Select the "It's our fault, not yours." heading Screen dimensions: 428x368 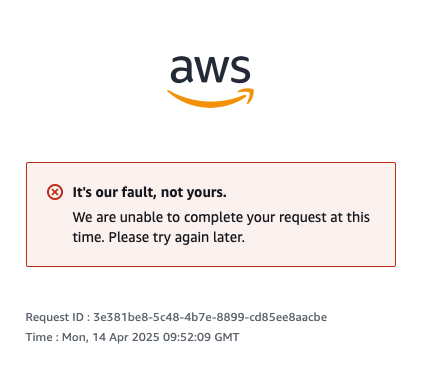[149, 192]
